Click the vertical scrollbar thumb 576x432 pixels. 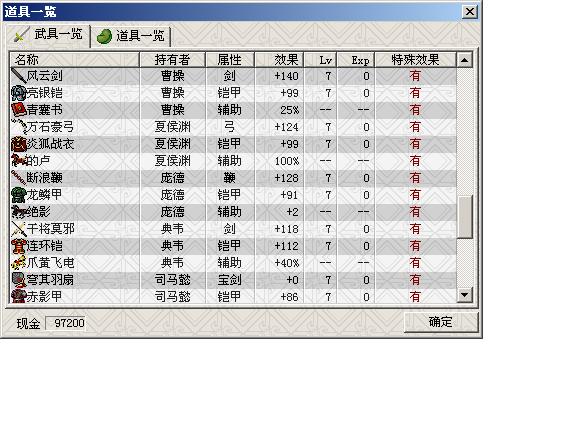click(x=465, y=217)
